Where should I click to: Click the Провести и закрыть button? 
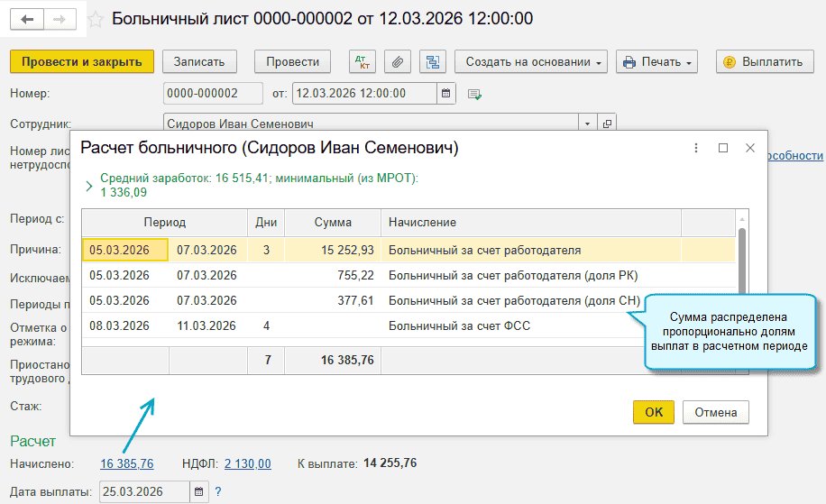click(x=82, y=62)
